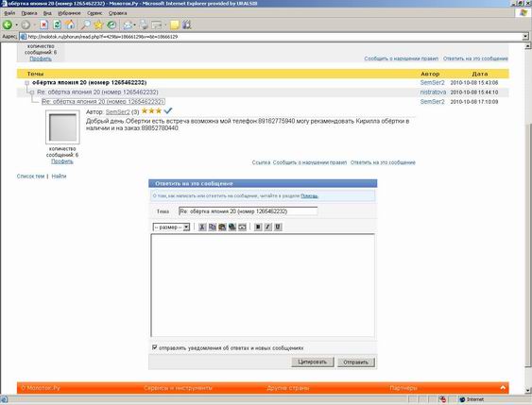The image size is (532, 405).
Task: Apply italic formatting in reply editor
Action: tap(267, 227)
